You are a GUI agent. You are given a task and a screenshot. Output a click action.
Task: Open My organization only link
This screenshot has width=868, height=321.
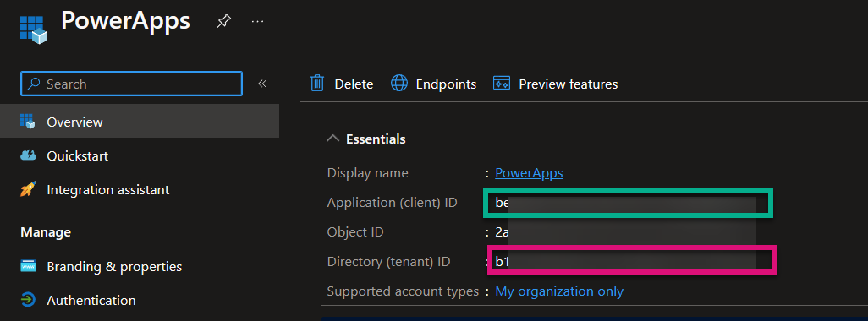point(559,291)
